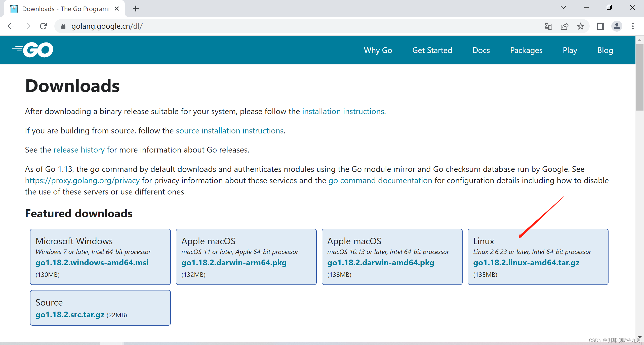Open the Play nav item
This screenshot has width=644, height=345.
(570, 50)
